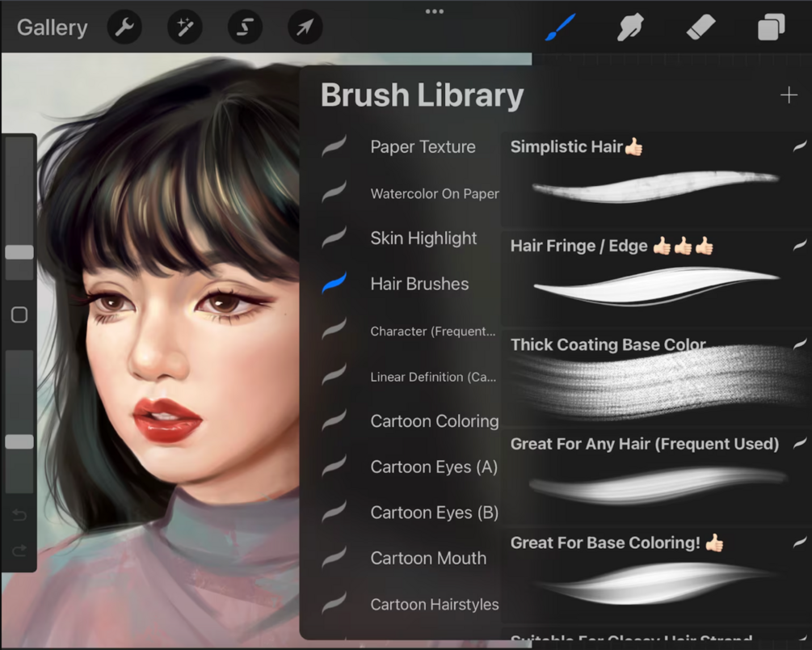Open the Cartoon Eyes (A) brush set
This screenshot has height=650, width=812.
point(434,466)
